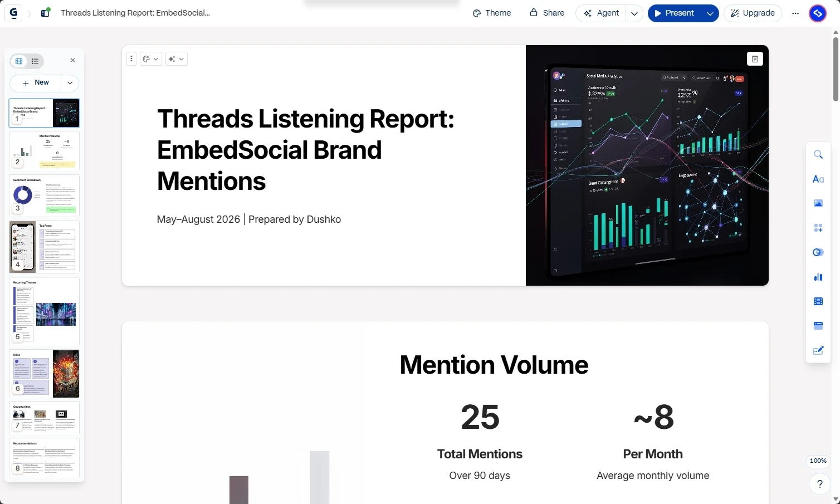Open the embed apps and webpages icon

tap(818, 326)
